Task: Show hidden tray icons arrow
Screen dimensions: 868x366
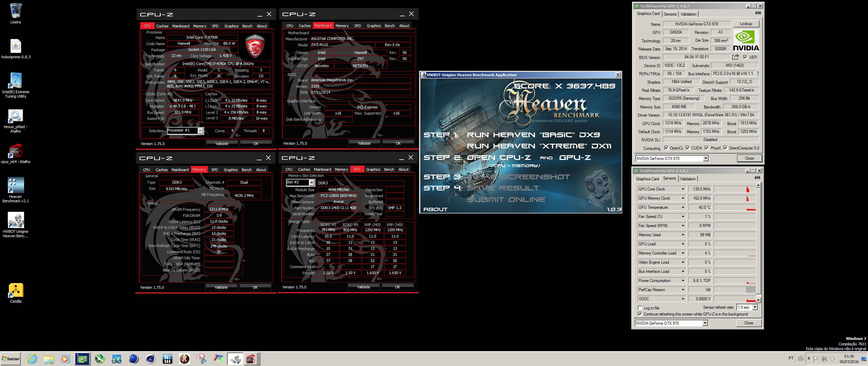Action: pyautogui.click(x=809, y=359)
